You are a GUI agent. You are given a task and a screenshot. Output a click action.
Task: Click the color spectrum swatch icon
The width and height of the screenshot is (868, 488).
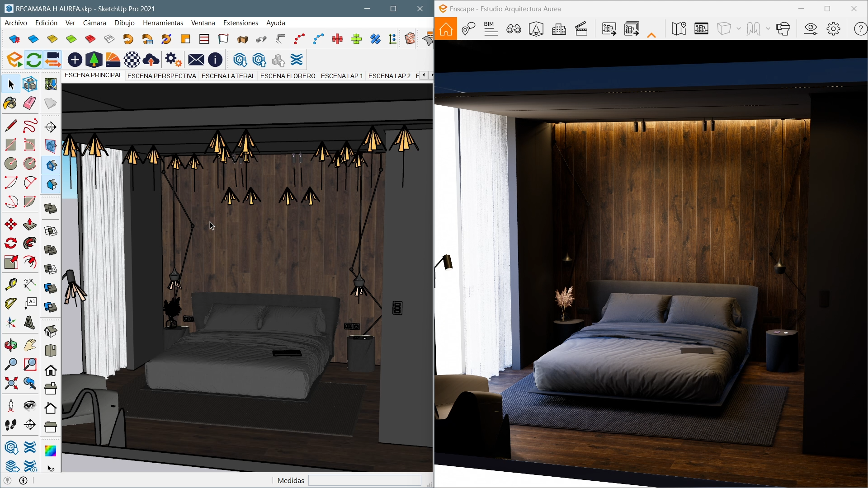click(x=51, y=450)
